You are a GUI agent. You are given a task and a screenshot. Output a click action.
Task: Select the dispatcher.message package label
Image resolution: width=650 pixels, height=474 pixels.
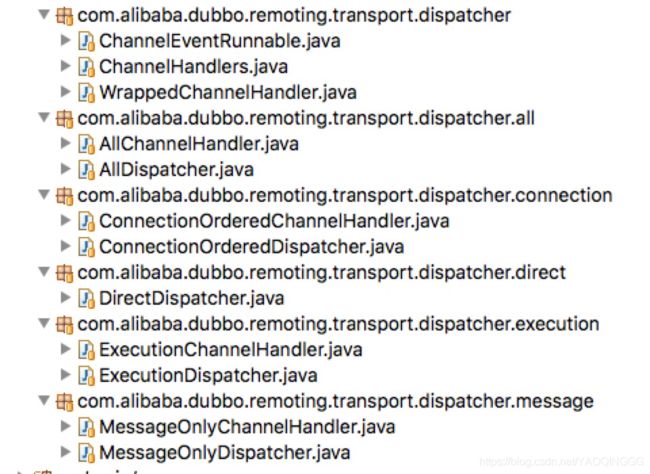pos(336,401)
